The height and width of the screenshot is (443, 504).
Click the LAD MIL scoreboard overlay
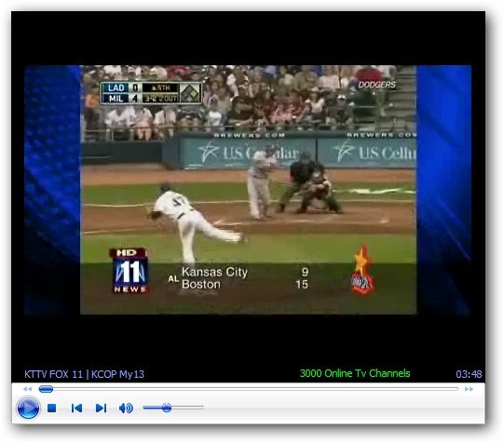[151, 93]
